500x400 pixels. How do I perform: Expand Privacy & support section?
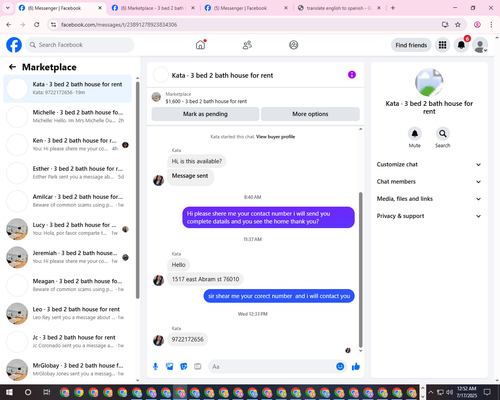pyautogui.click(x=429, y=216)
